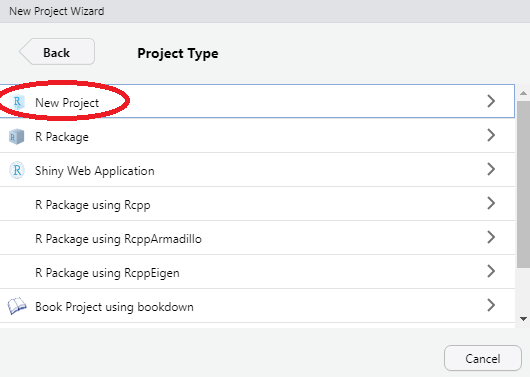The height and width of the screenshot is (377, 530).
Task: Click the New Project R cube icon
Action: 17,102
